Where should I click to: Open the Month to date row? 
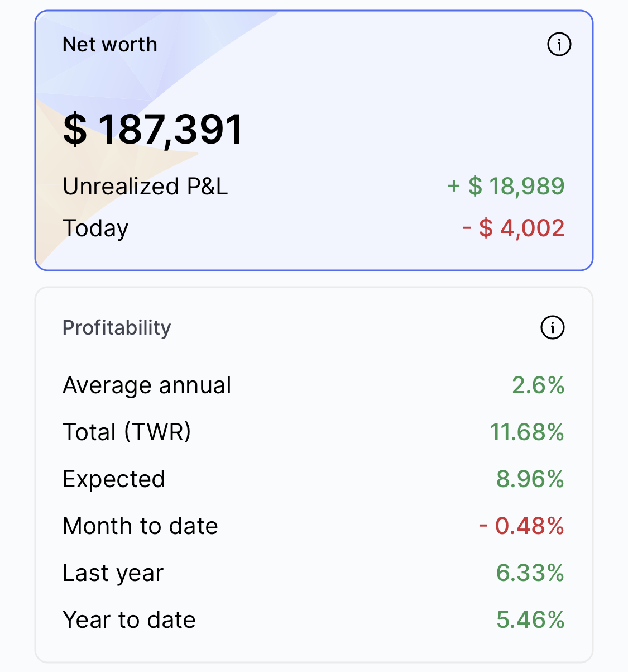140,526
